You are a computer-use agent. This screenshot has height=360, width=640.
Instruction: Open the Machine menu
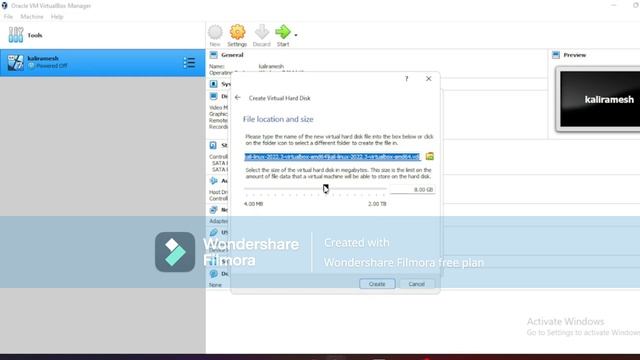[32, 17]
